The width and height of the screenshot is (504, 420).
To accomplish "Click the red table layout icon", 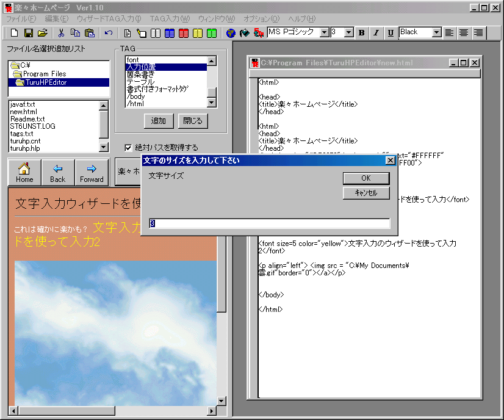I will pyautogui.click(x=184, y=33).
